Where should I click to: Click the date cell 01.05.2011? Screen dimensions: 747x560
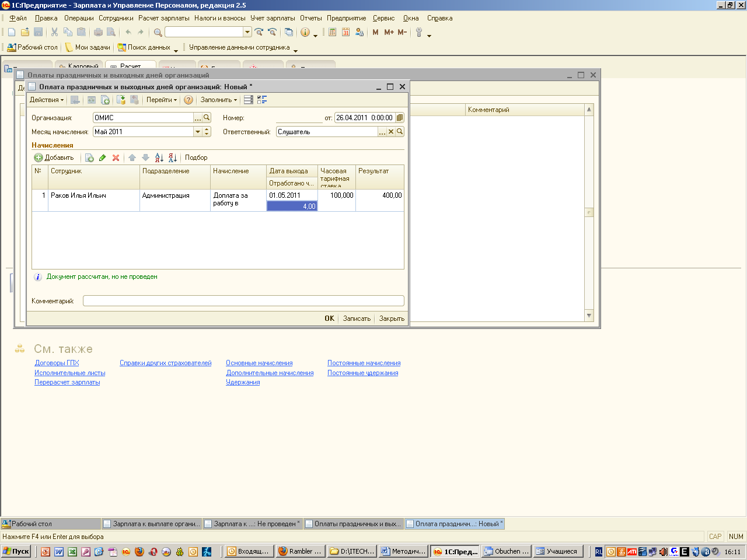(x=292, y=195)
